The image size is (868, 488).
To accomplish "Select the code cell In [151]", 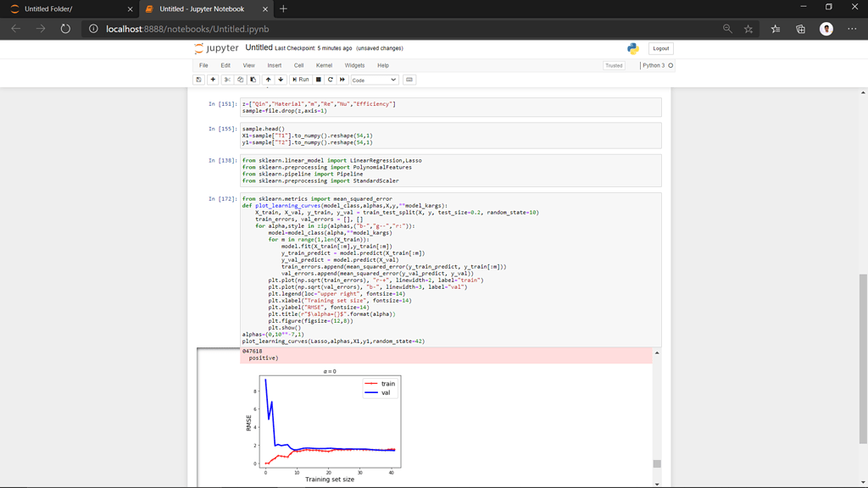I will [451, 108].
